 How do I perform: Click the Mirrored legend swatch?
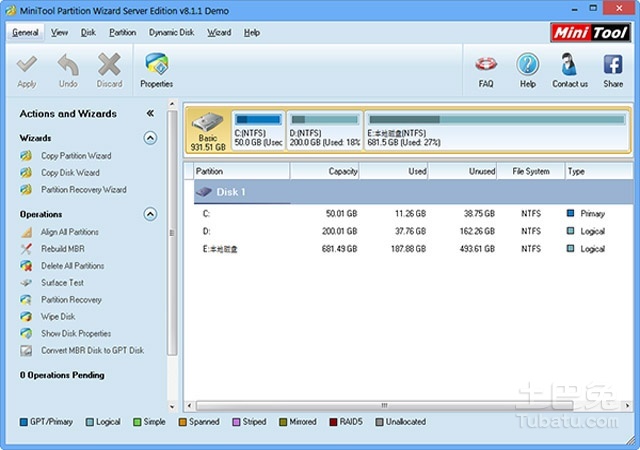[x=283, y=422]
